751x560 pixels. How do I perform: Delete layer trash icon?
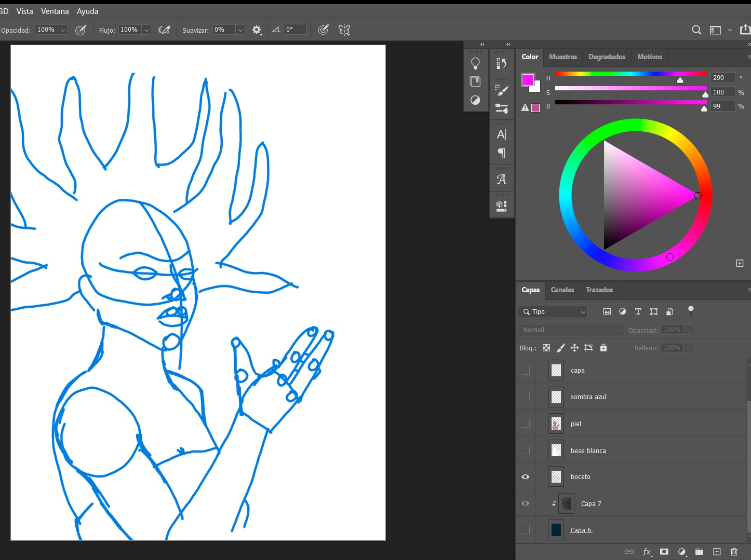[x=734, y=552]
